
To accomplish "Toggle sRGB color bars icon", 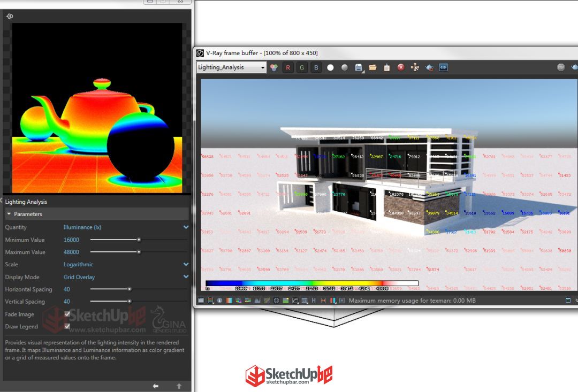I will click(x=333, y=300).
